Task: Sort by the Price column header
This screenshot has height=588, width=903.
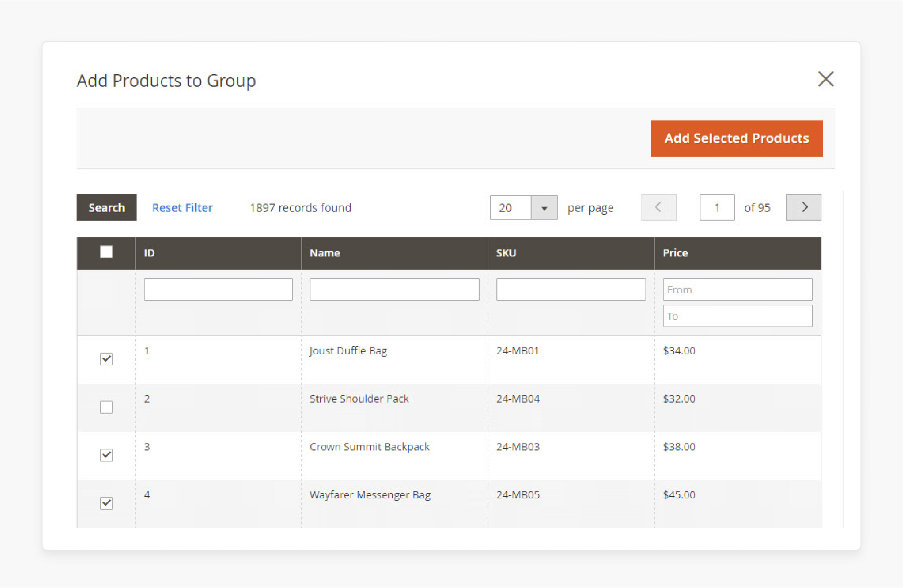Action: pyautogui.click(x=675, y=253)
